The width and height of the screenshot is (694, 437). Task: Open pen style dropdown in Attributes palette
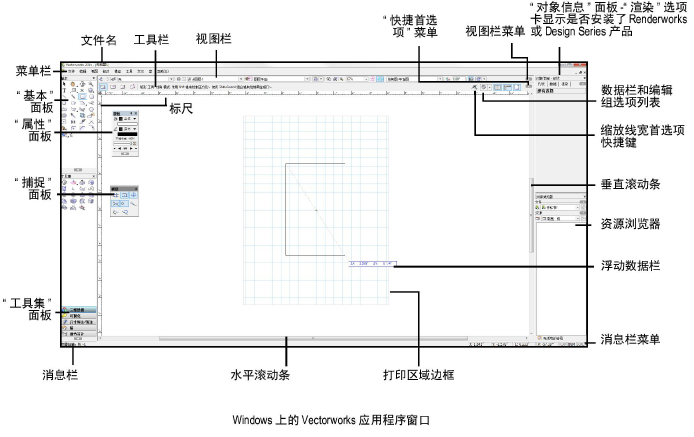135,129
